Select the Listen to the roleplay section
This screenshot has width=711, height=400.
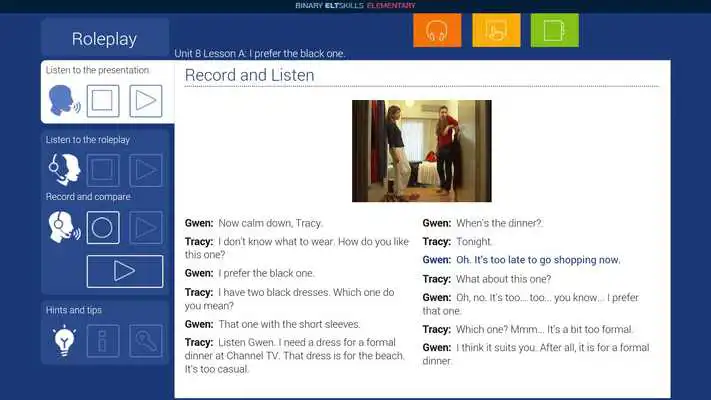(88, 140)
